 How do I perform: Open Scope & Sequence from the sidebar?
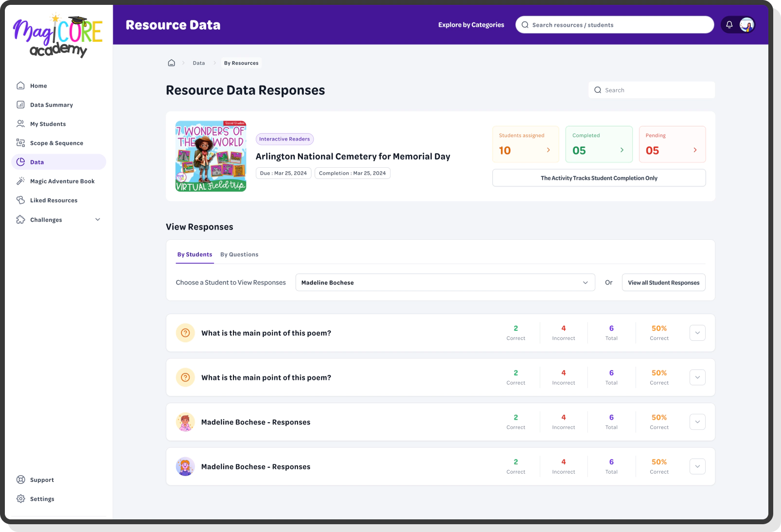click(x=56, y=142)
